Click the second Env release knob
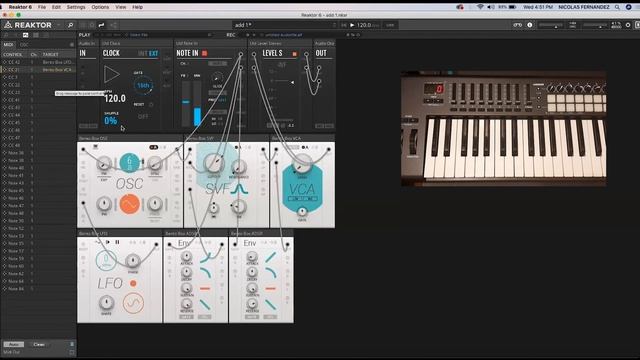 tap(252, 304)
